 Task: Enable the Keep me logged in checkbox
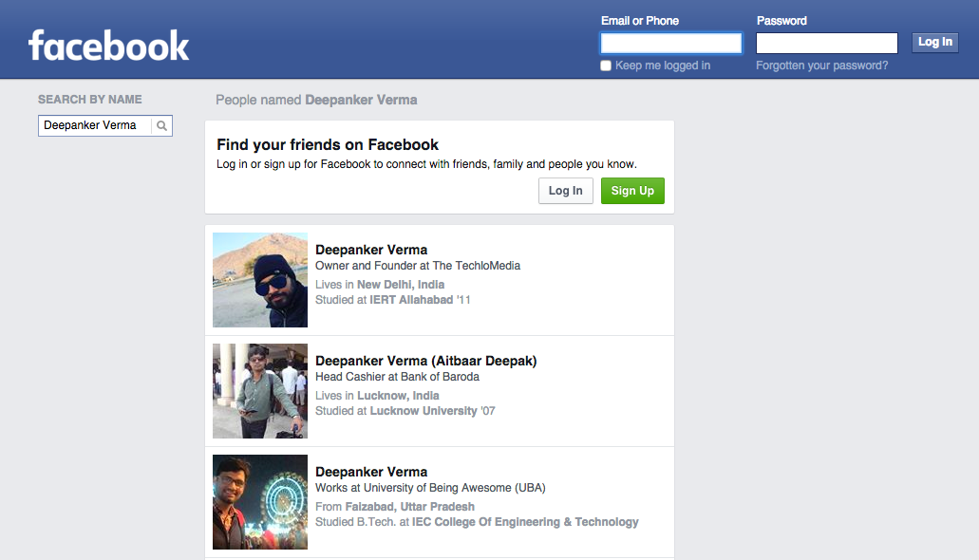[605, 65]
